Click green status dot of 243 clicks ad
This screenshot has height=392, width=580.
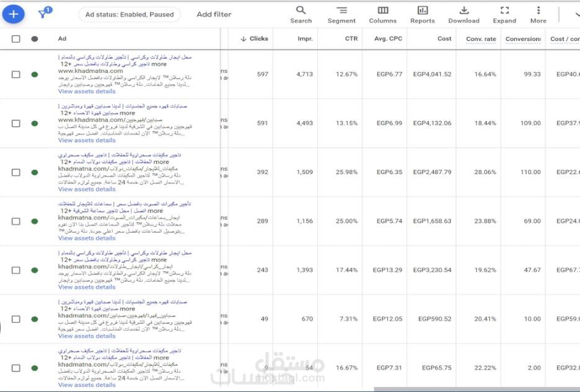35,270
